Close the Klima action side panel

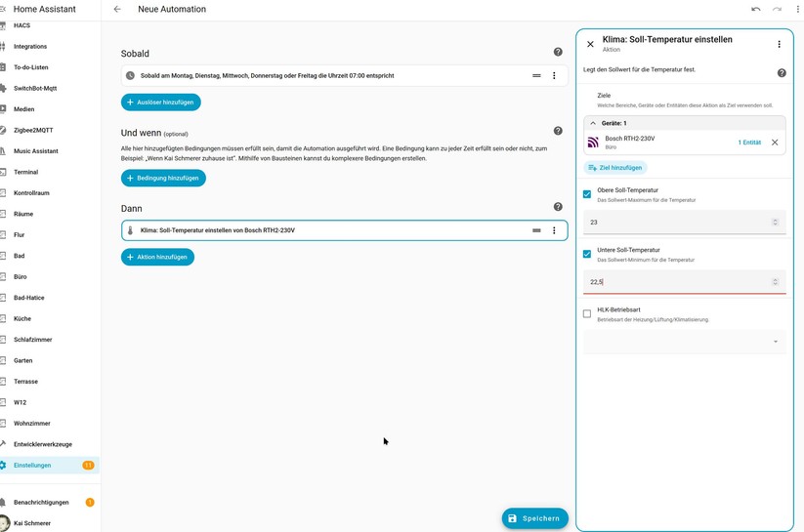(x=590, y=44)
